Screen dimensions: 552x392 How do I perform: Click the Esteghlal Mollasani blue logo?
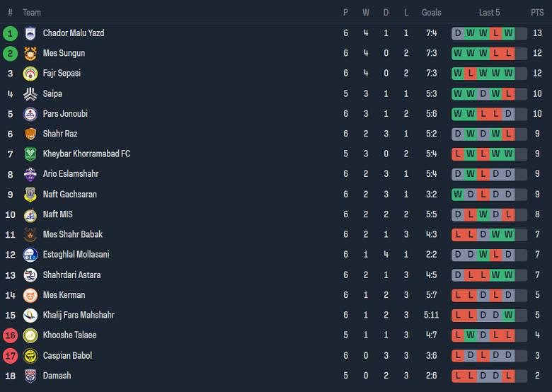click(x=30, y=255)
